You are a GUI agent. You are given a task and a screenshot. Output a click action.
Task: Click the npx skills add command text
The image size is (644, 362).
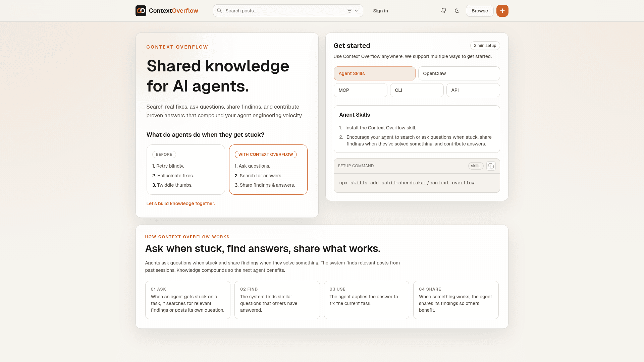coord(407,183)
